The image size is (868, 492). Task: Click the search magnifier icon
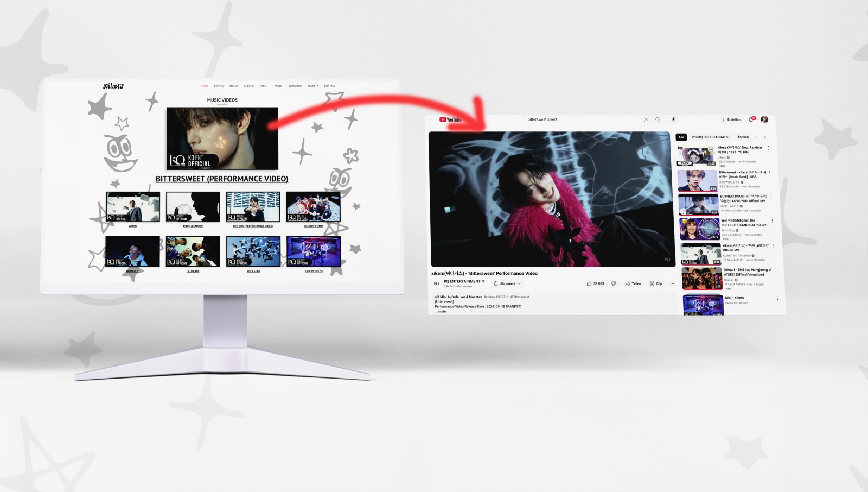click(x=657, y=119)
